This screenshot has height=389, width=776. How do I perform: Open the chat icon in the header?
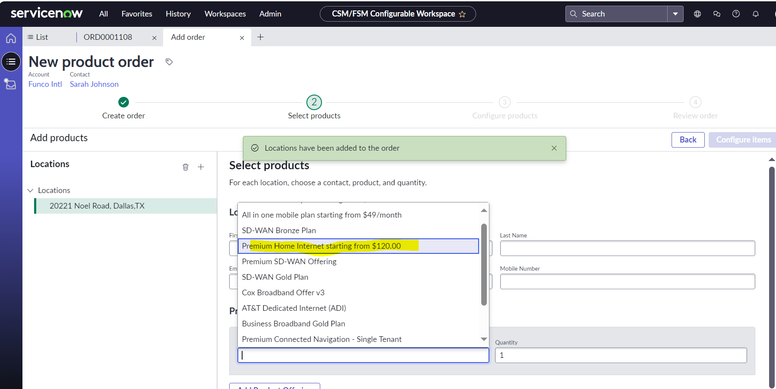[x=717, y=14]
